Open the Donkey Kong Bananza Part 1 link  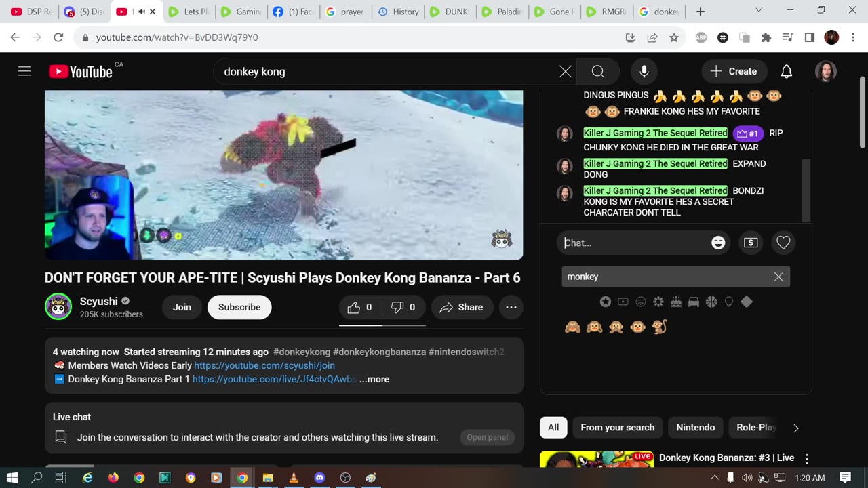point(274,379)
